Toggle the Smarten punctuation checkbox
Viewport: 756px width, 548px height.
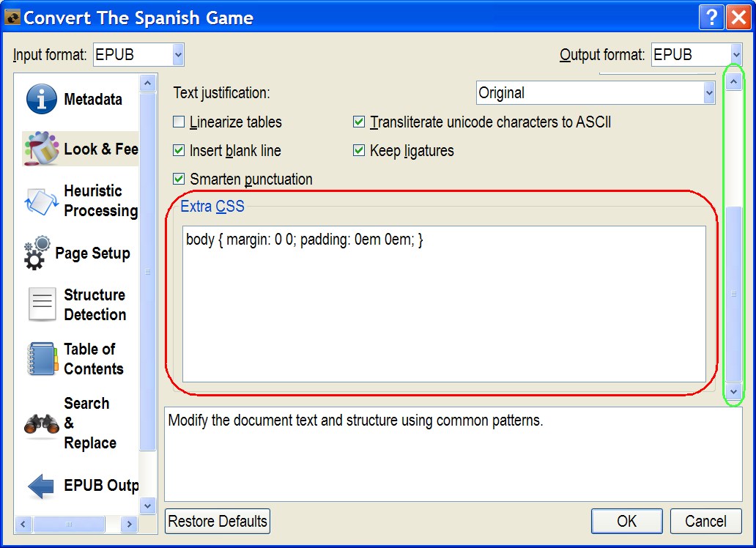coord(179,179)
